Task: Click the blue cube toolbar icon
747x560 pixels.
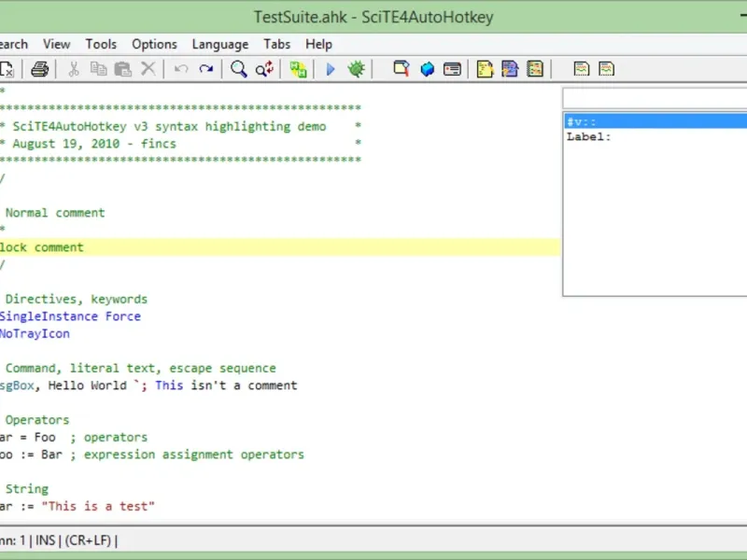Action: [x=428, y=69]
